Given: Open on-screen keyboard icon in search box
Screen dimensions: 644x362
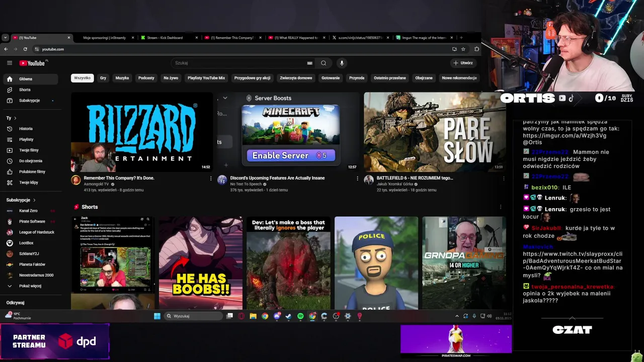Looking at the screenshot, I should click(309, 63).
